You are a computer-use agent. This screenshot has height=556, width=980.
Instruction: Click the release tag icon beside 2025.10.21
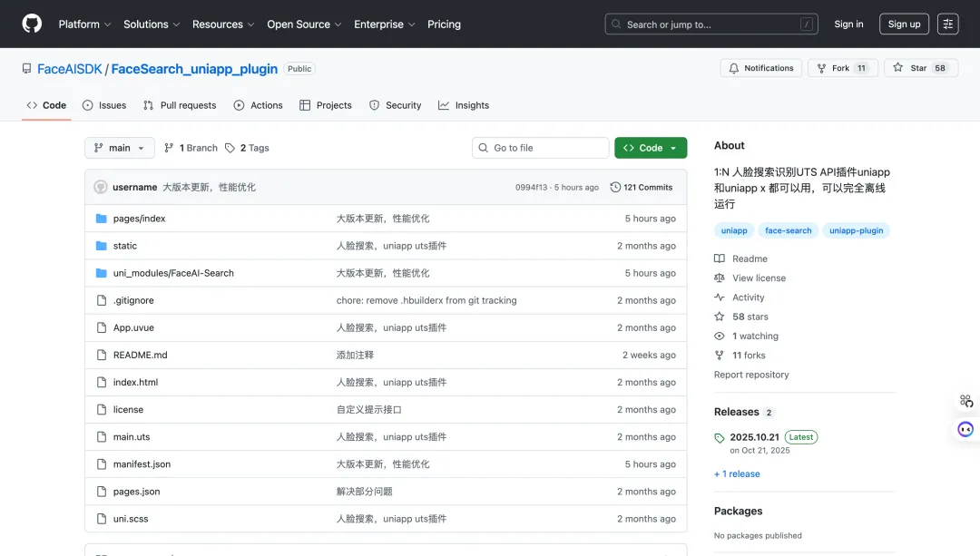pos(720,438)
